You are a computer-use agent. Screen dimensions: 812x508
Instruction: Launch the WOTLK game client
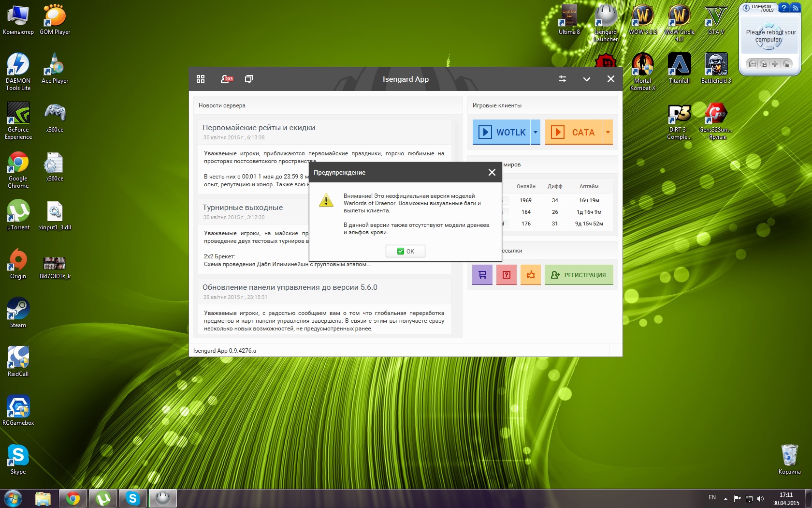(502, 132)
